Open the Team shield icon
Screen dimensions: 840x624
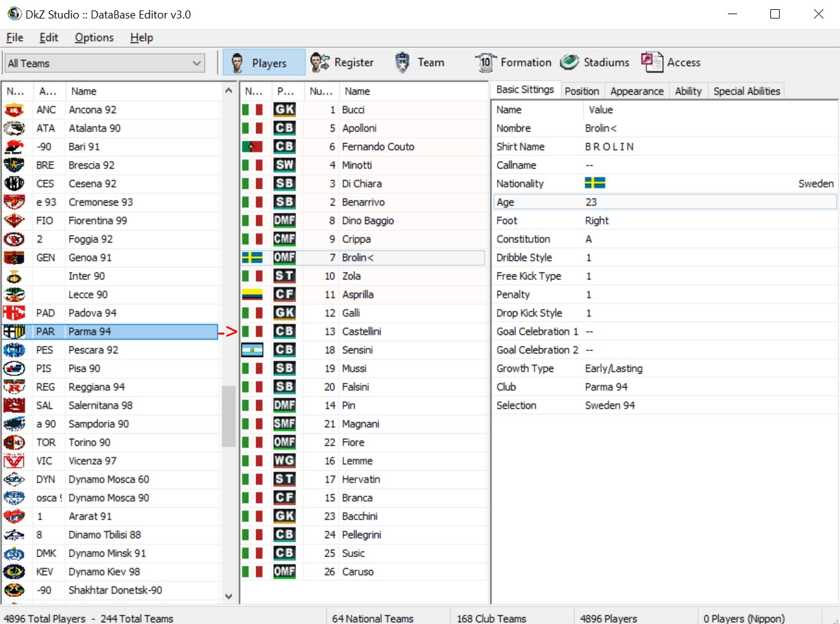[402, 62]
